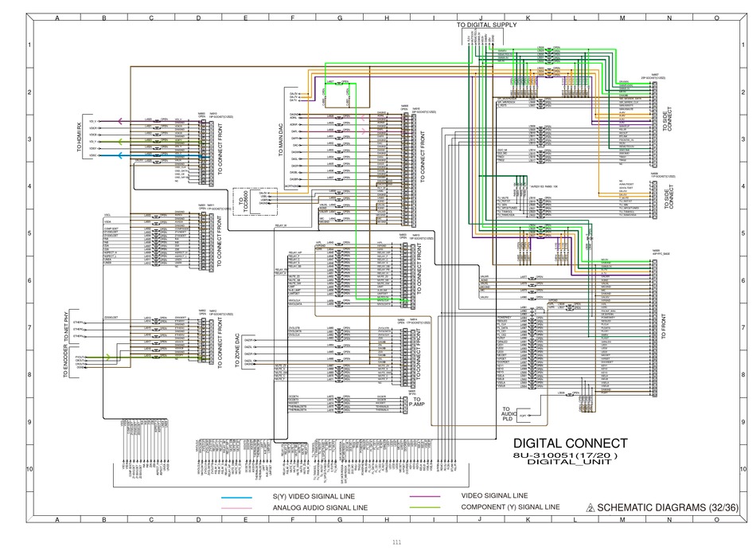Click the 'TO HDMI RX' label
Viewport: 756px width, 559px height.
(x=80, y=137)
